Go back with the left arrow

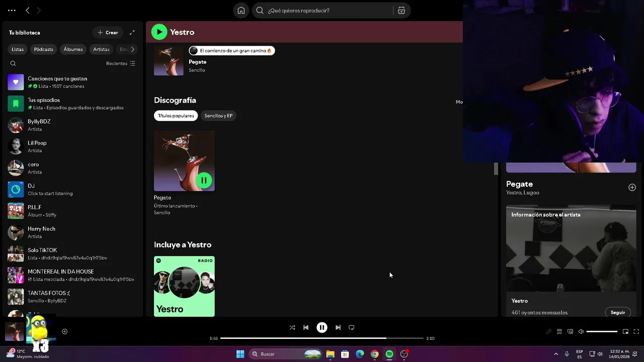pos(28,10)
